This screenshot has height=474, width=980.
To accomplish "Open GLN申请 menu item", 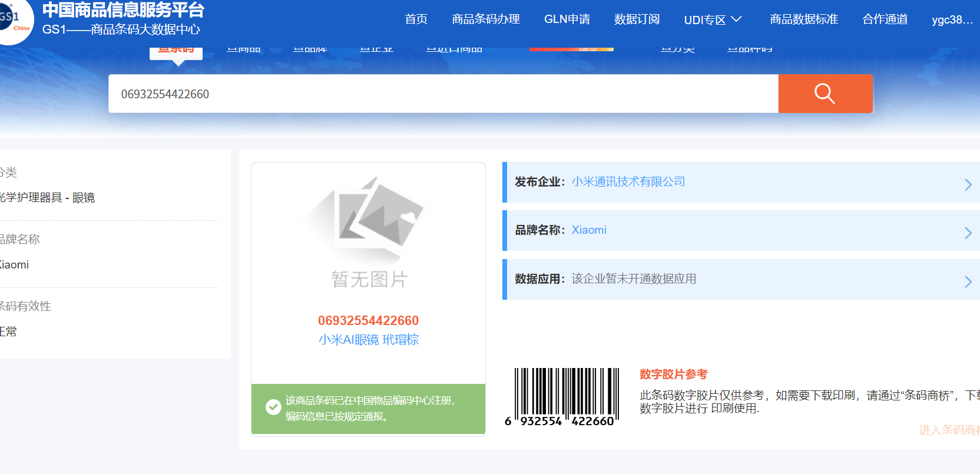I will tap(567, 19).
